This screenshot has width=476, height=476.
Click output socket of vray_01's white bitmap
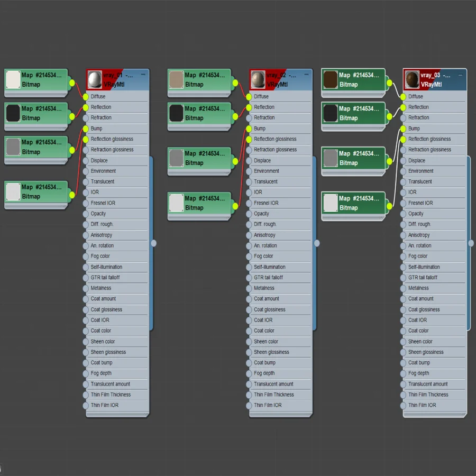(x=72, y=83)
